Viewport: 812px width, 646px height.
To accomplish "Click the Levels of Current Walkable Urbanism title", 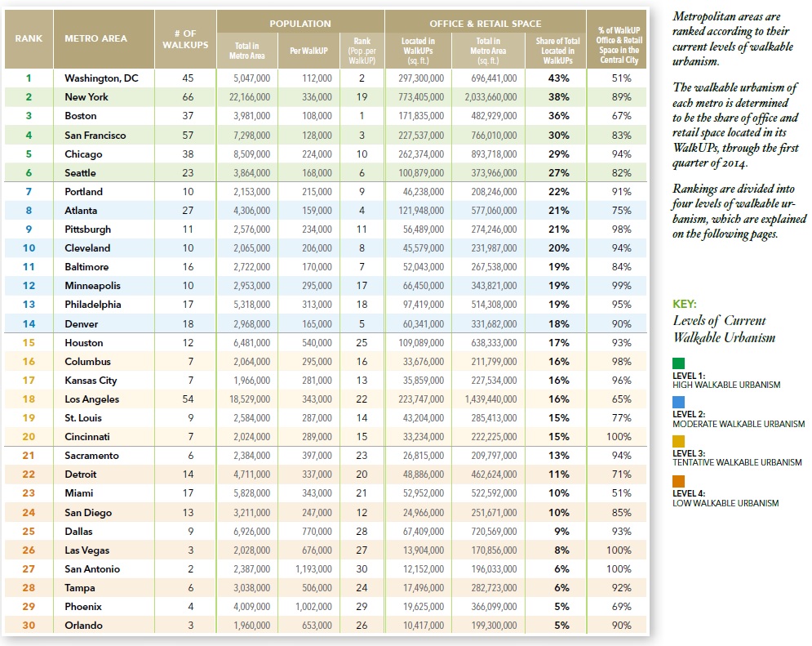I will tap(724, 329).
